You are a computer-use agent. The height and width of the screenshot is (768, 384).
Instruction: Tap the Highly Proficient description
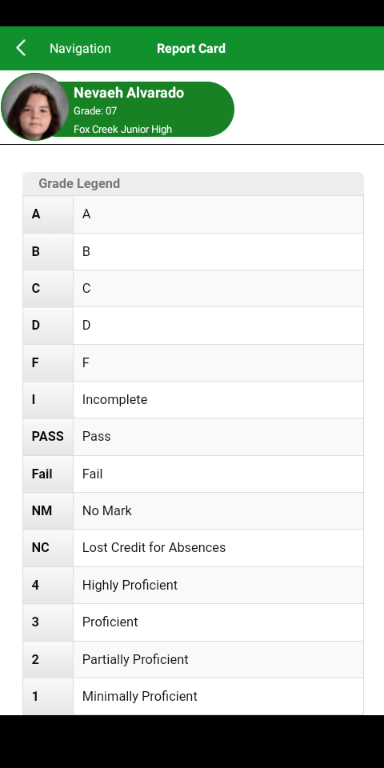pos(130,585)
